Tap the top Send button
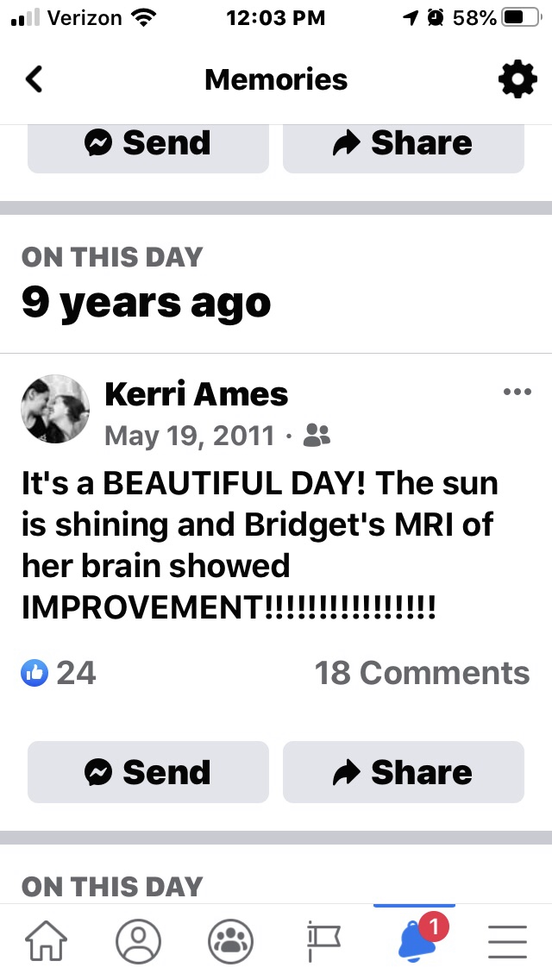Viewport: 552px width, 980px height. [148, 148]
